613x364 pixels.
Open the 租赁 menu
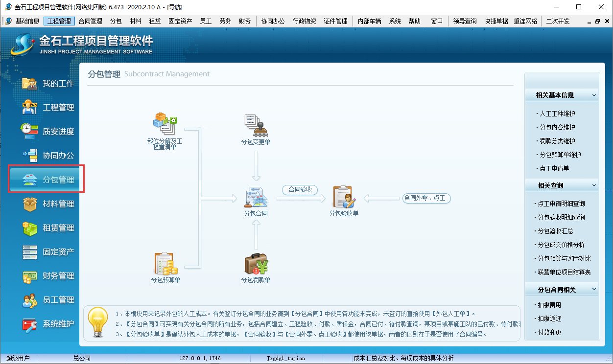[155, 21]
